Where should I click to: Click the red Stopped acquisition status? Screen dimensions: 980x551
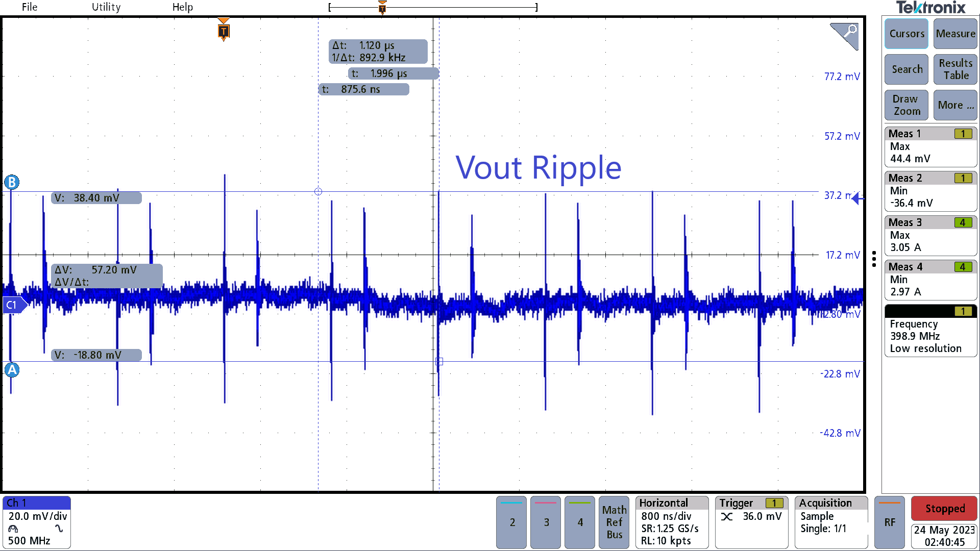click(x=944, y=509)
